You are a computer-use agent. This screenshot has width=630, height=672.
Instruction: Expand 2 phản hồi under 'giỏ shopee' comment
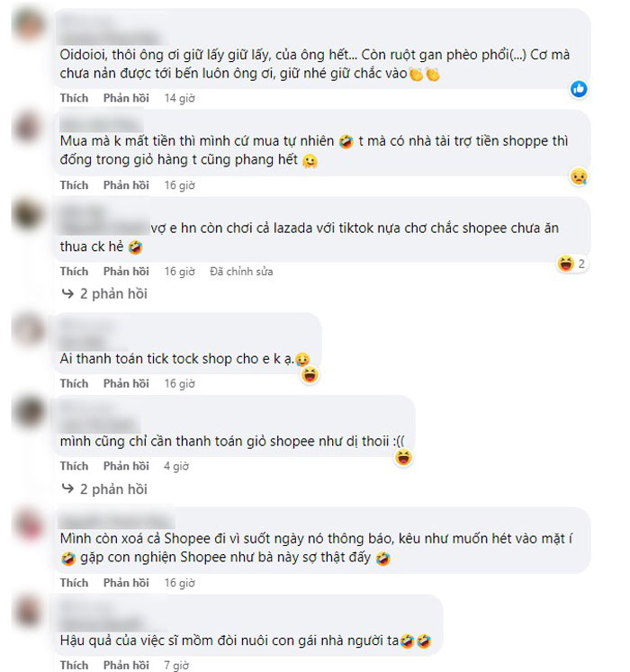(113, 489)
